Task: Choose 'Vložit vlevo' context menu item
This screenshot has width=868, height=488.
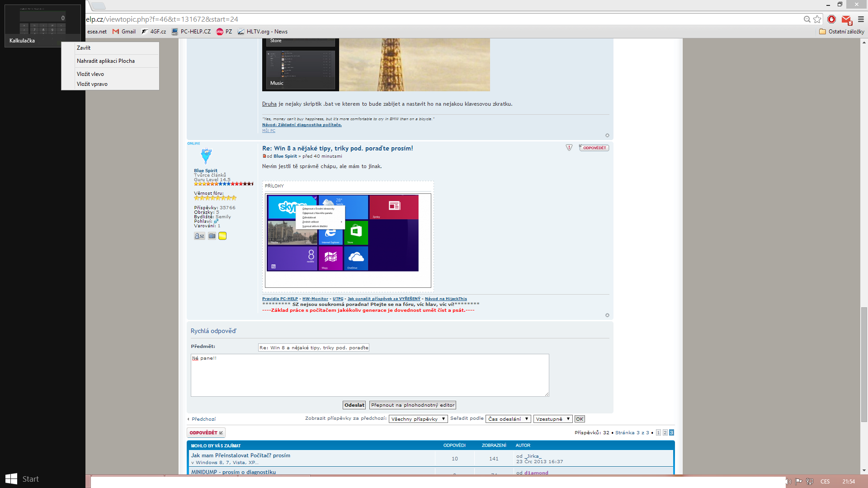Action: (x=90, y=74)
